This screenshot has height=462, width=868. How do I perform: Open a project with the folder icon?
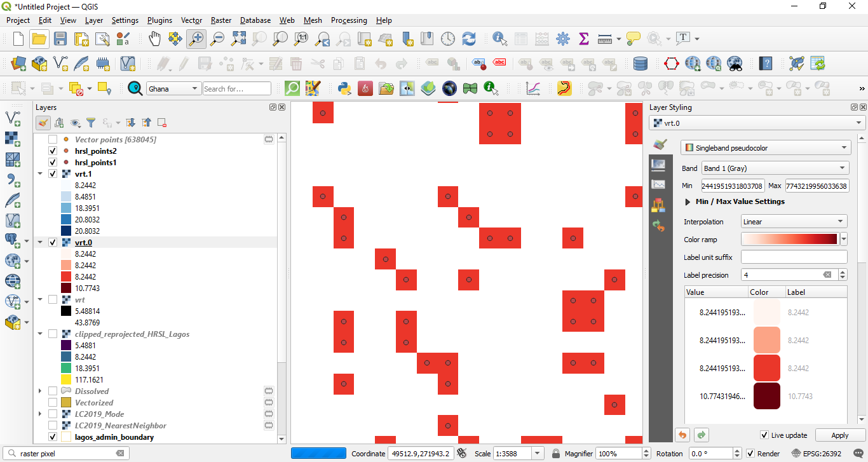[39, 39]
